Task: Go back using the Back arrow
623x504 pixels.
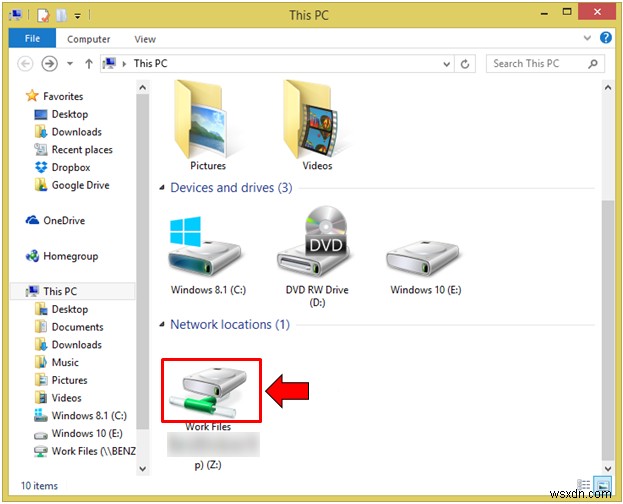Action: coord(25,64)
